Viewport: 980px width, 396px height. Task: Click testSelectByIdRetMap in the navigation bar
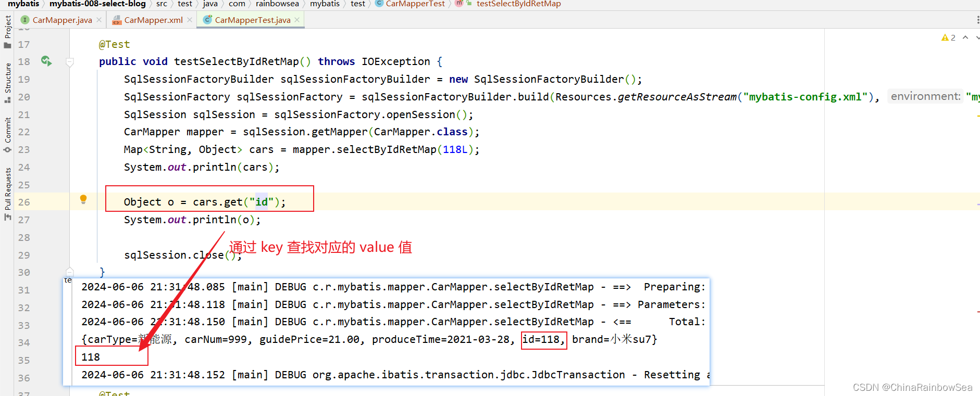tap(518, 4)
